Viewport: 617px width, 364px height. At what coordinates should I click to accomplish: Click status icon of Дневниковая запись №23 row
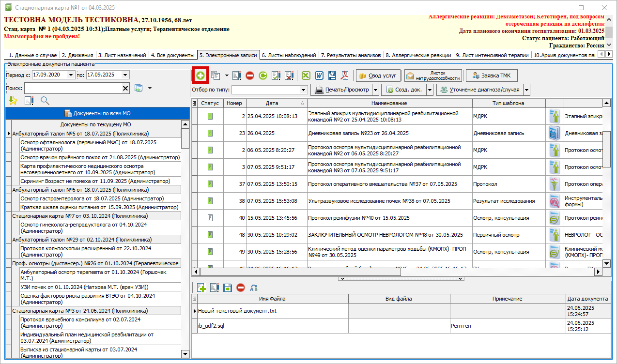point(210,133)
